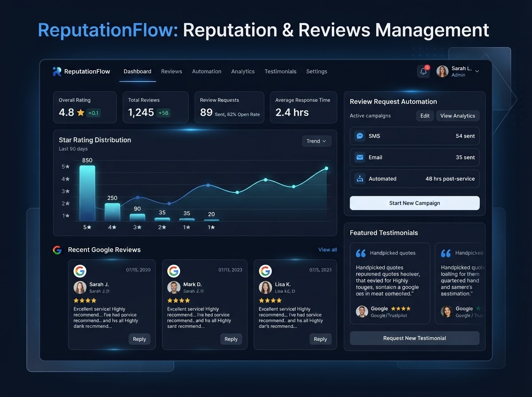The width and height of the screenshot is (532, 397).
Task: Click Sarah L. profile avatar
Action: pos(442,71)
